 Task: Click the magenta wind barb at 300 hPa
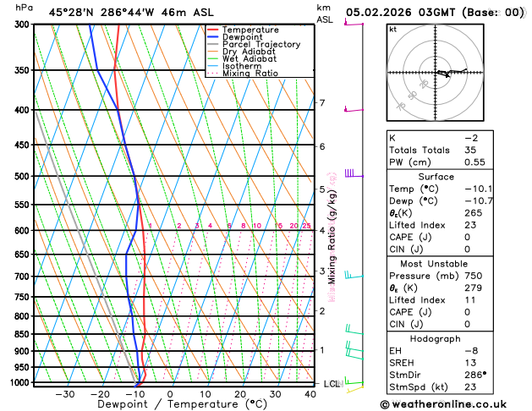[354, 23]
